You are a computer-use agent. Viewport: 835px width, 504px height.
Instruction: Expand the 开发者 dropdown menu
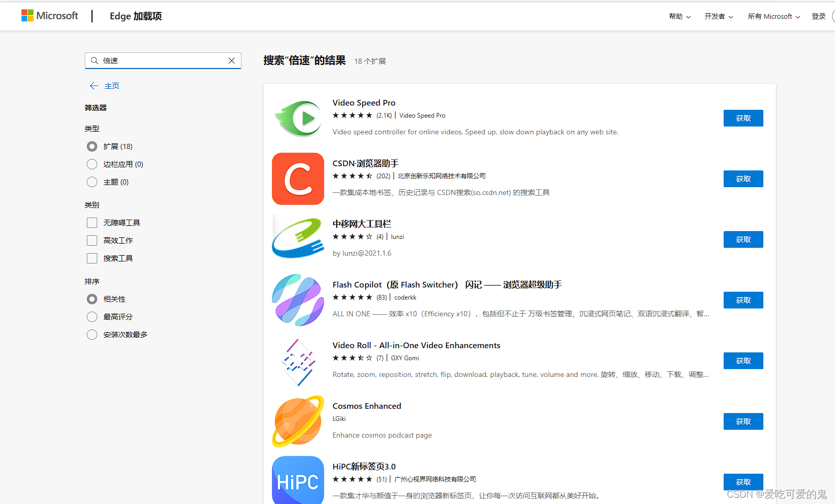coord(718,17)
